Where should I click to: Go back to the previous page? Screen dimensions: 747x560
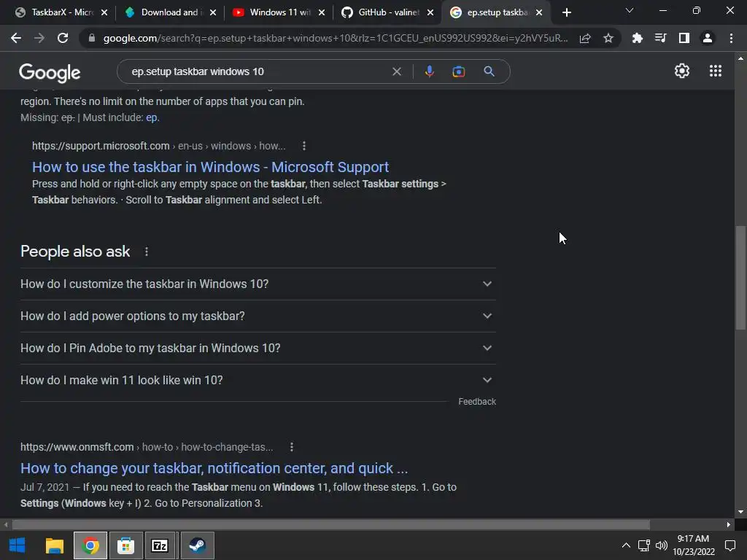coord(16,38)
